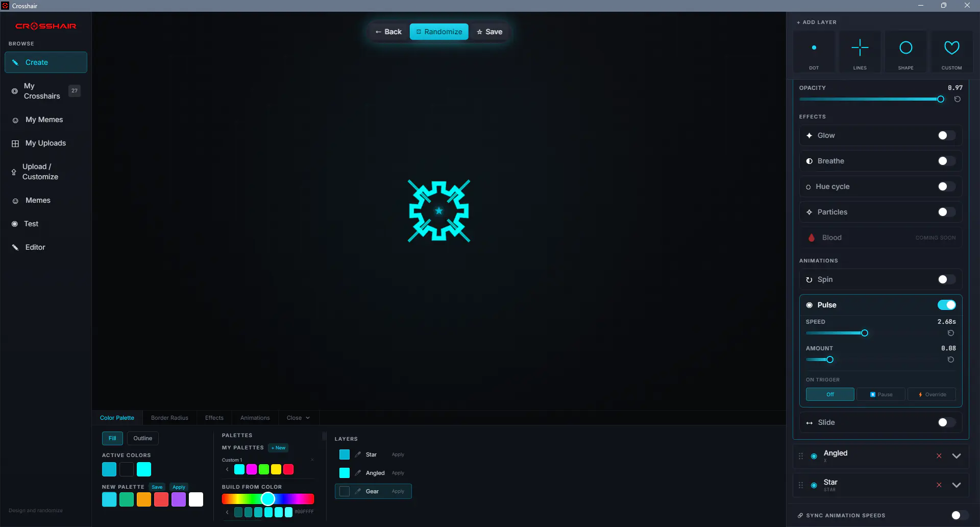The image size is (980, 527).
Task: Edit the Gear layer color pencil icon
Action: click(x=358, y=491)
